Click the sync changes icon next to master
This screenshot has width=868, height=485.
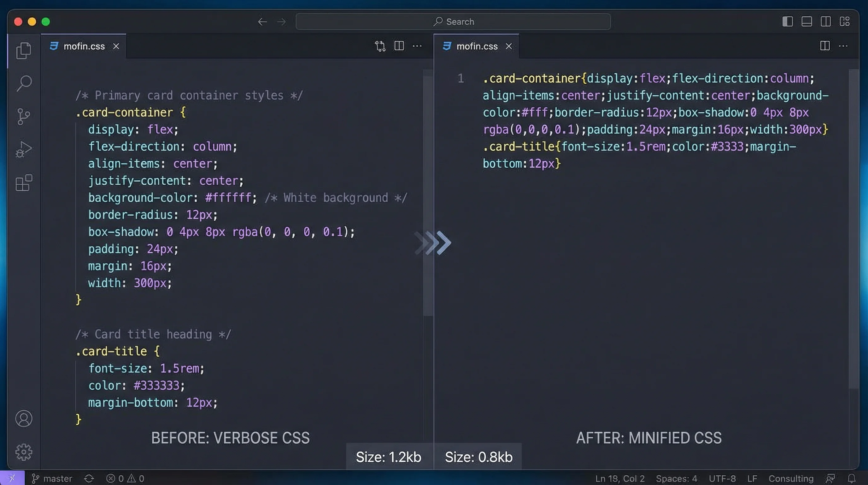(x=89, y=478)
